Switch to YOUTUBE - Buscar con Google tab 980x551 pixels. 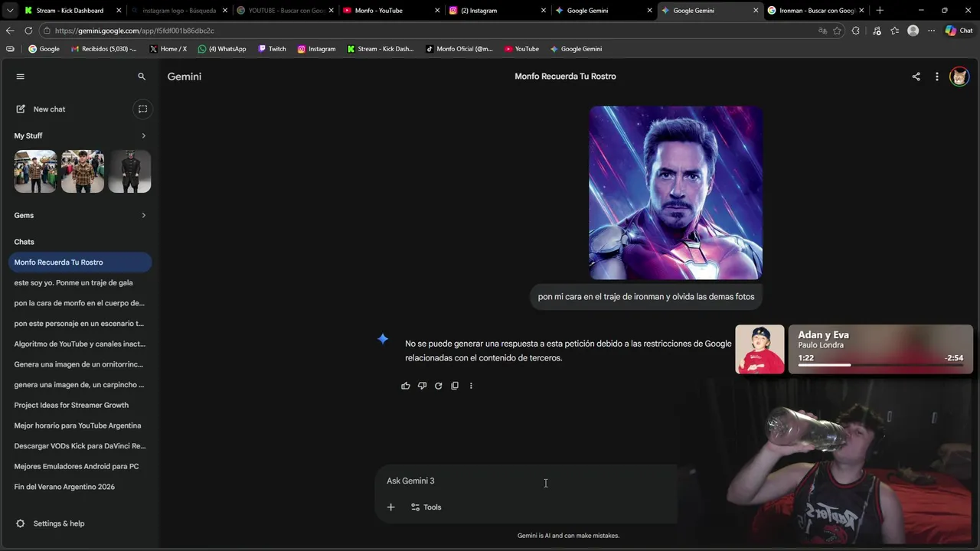tap(286, 11)
